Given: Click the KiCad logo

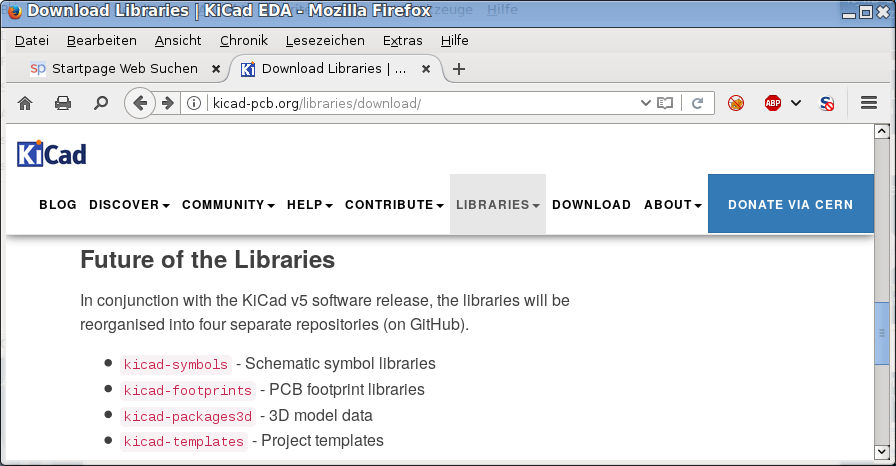Looking at the screenshot, I should click(51, 154).
